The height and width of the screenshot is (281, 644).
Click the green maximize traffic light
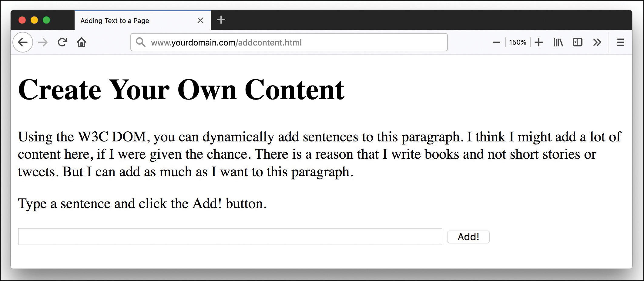[46, 20]
